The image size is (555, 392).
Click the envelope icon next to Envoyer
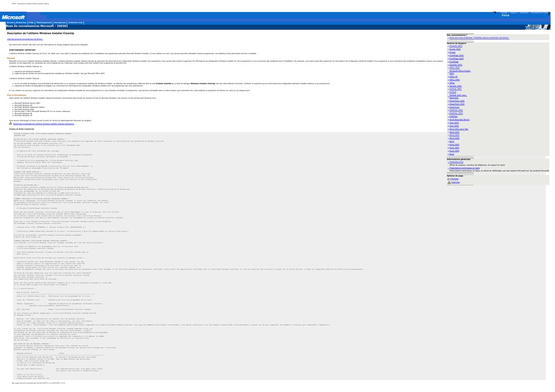[x=449, y=179]
